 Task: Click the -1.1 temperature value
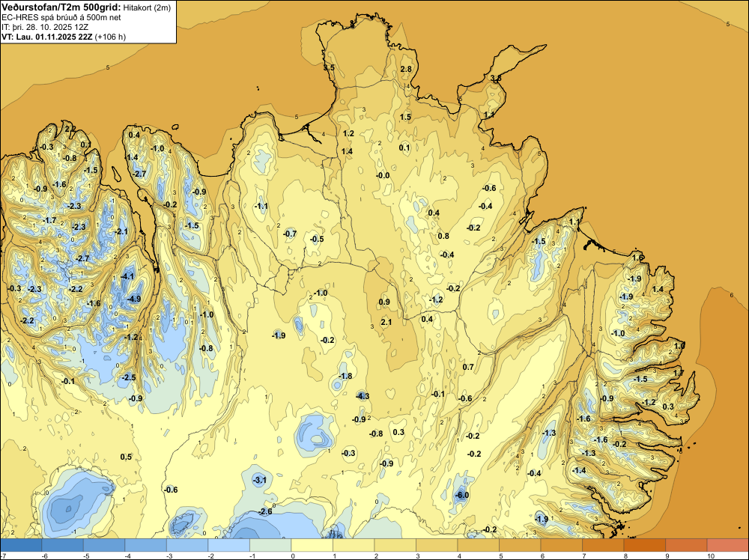click(261, 206)
